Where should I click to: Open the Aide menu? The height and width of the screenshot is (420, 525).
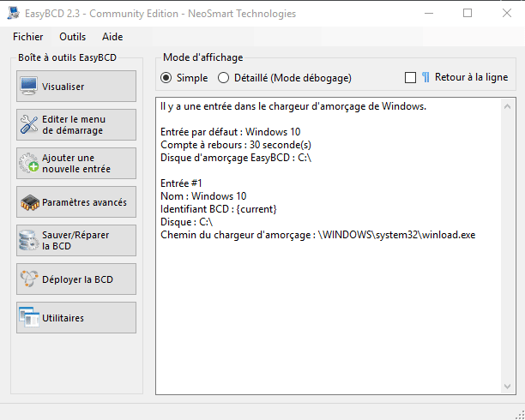tap(112, 37)
